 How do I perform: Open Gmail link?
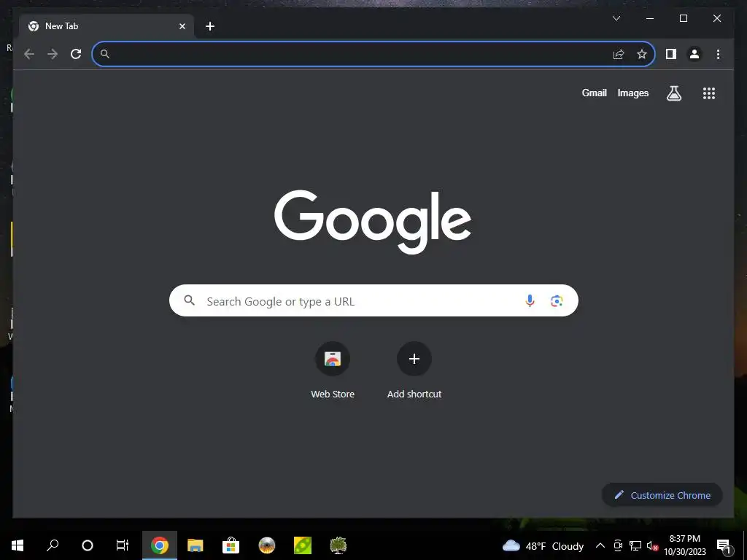(x=594, y=93)
